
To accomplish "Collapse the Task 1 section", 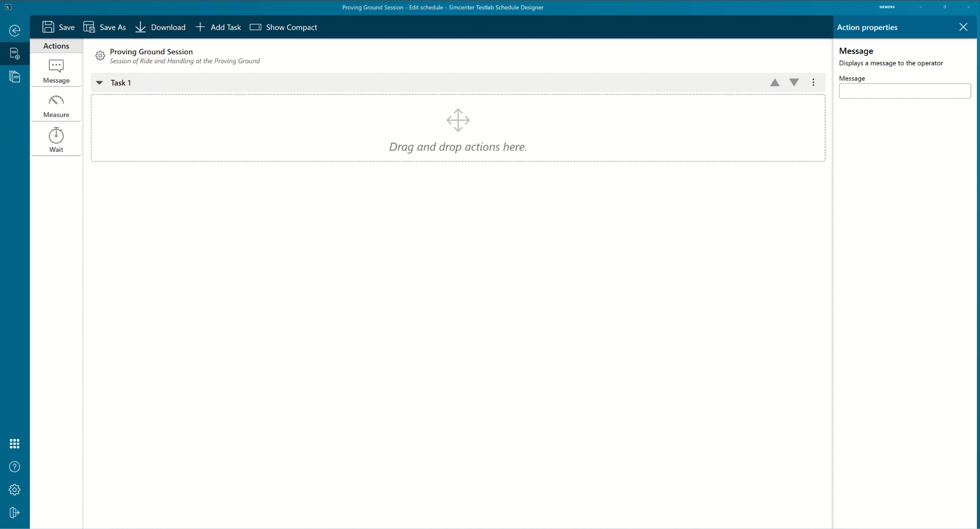I will 100,83.
